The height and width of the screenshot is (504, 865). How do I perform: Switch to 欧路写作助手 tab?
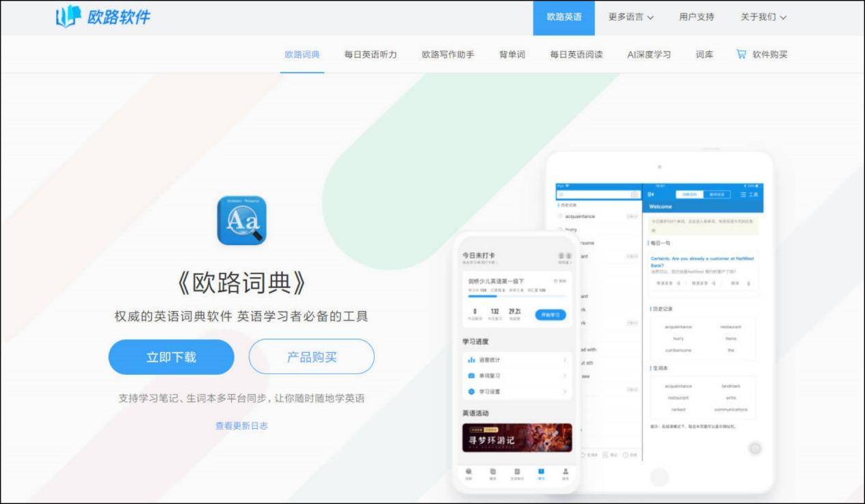(448, 55)
